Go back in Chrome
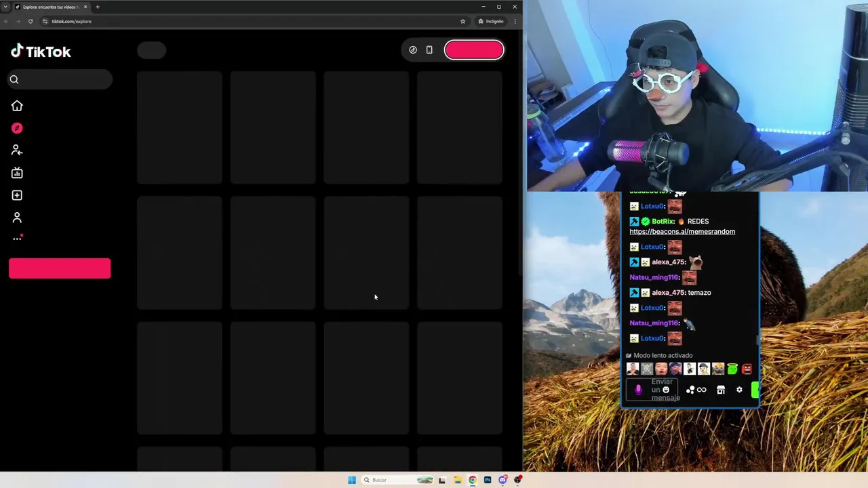The image size is (868, 488). pyautogui.click(x=6, y=21)
